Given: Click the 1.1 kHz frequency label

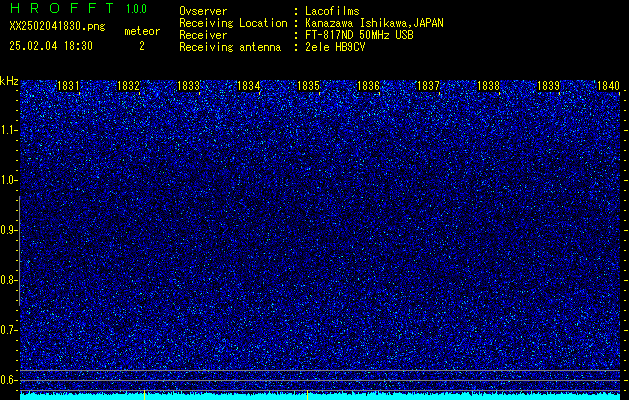Looking at the screenshot, I should pyautogui.click(x=7, y=130).
